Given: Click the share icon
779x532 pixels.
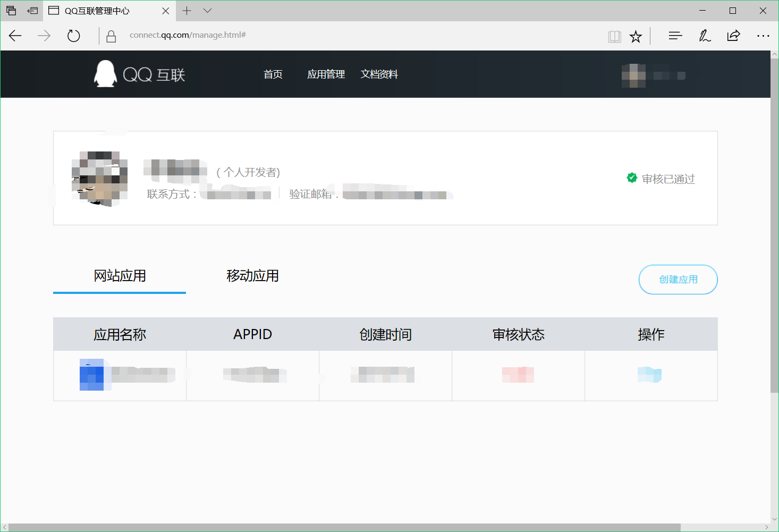Looking at the screenshot, I should pos(733,36).
